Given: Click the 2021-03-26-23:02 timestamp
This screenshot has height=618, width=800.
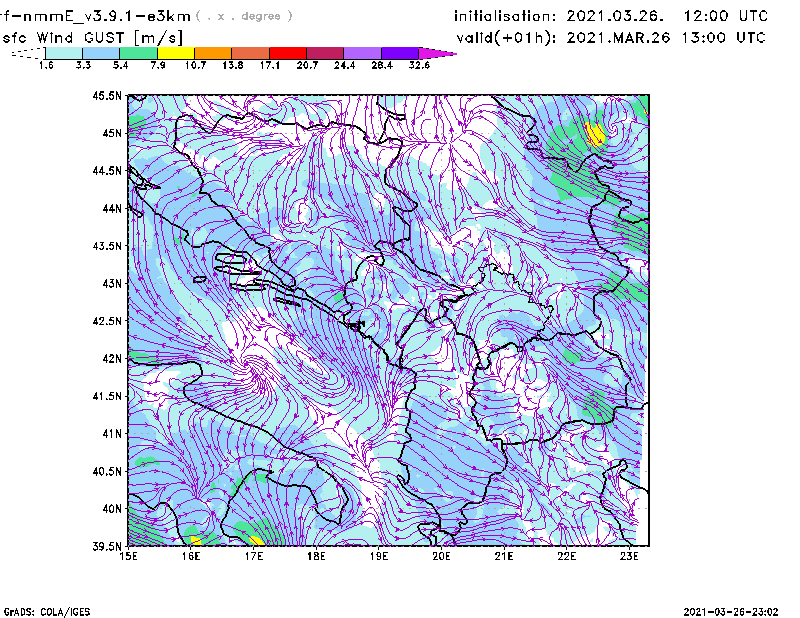Looking at the screenshot, I should 731,612.
